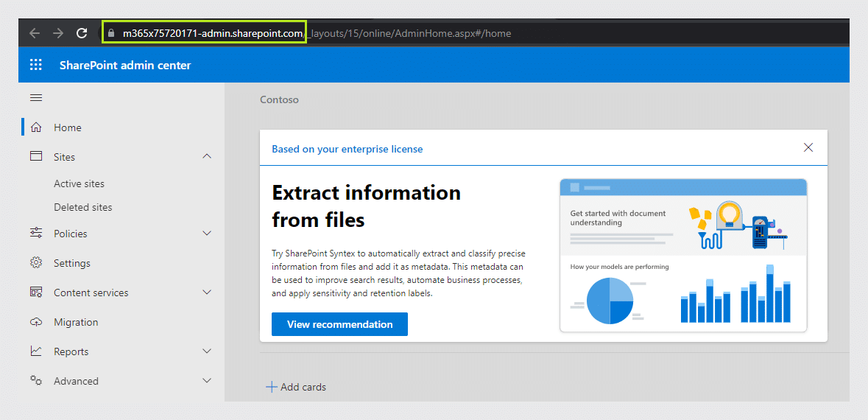Image resolution: width=868 pixels, height=420 pixels.
Task: Click the padlock site info icon
Action: coord(111,33)
